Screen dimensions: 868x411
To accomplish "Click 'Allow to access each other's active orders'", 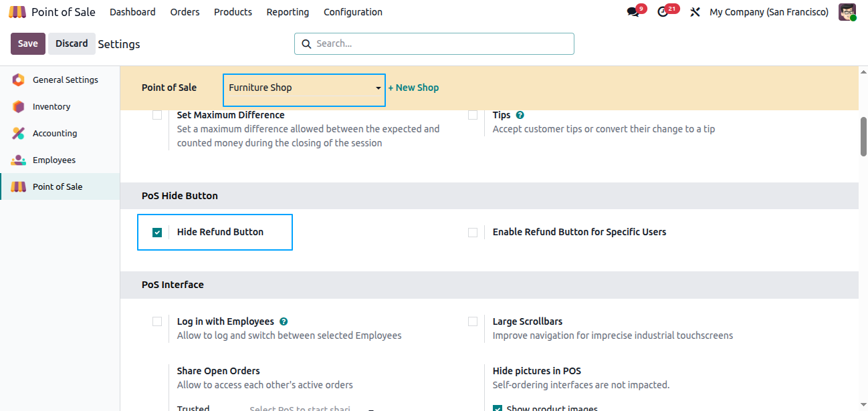I will (x=265, y=385).
